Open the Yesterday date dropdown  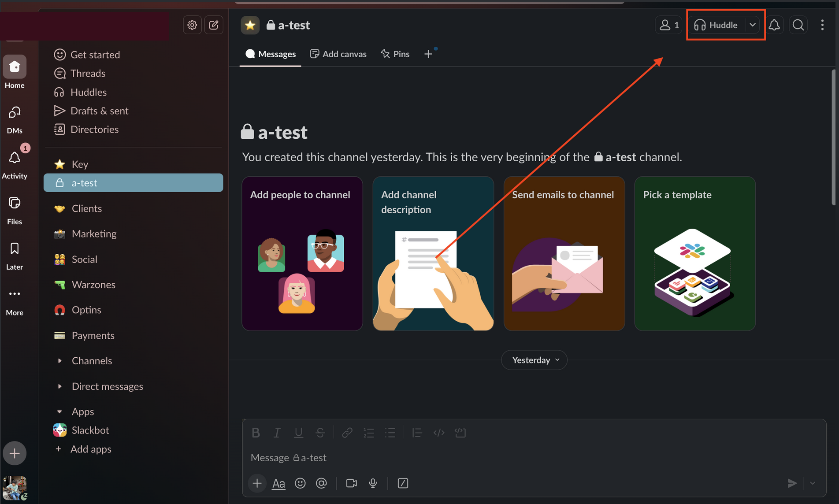[534, 360]
